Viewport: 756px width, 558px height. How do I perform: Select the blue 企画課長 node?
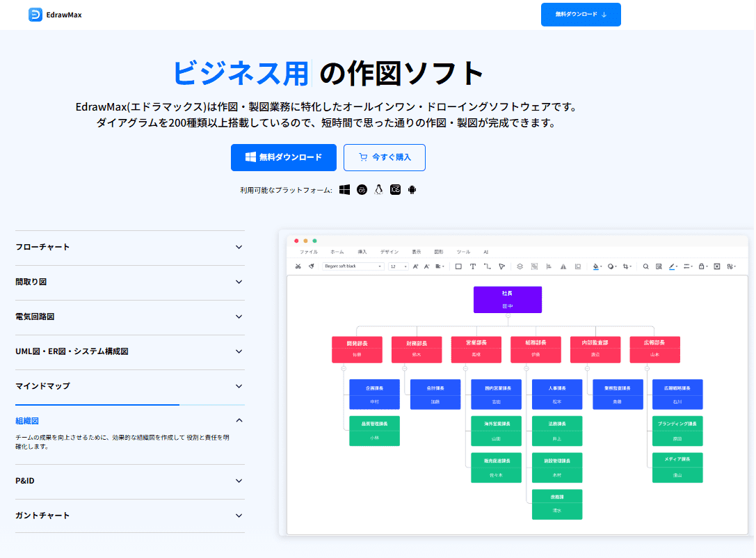coord(375,394)
